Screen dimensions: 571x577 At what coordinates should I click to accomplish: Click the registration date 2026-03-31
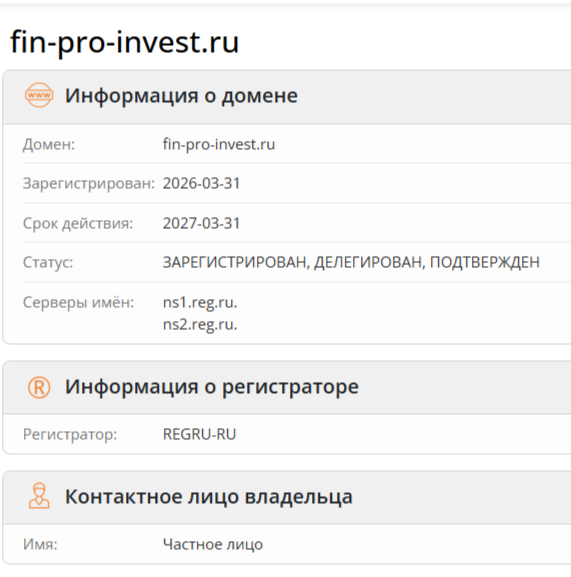click(202, 183)
